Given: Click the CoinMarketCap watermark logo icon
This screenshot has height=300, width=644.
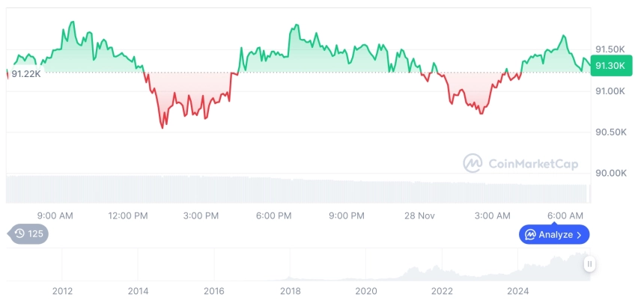Looking at the screenshot, I should point(473,163).
